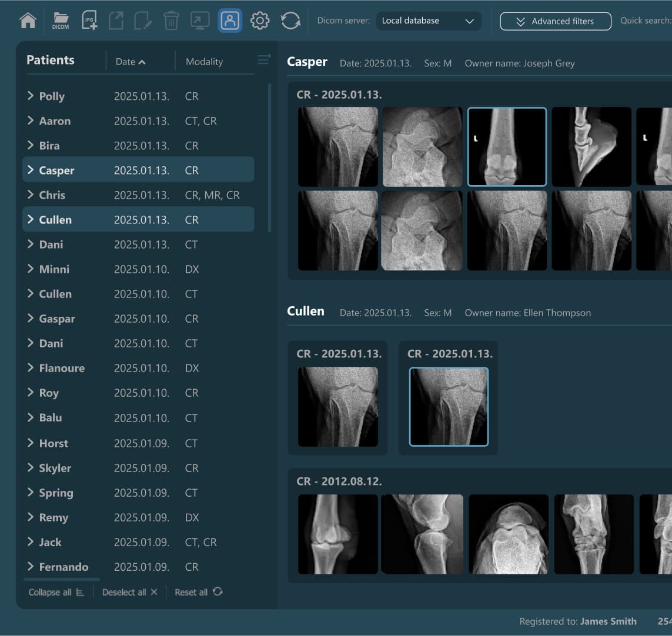The image size is (672, 636).
Task: Select the Fernando patient name
Action: (x=64, y=567)
